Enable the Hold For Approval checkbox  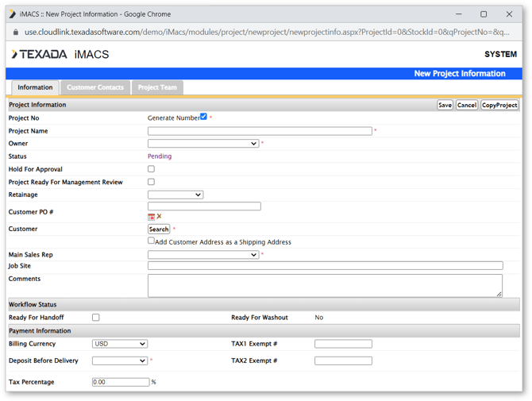point(151,169)
